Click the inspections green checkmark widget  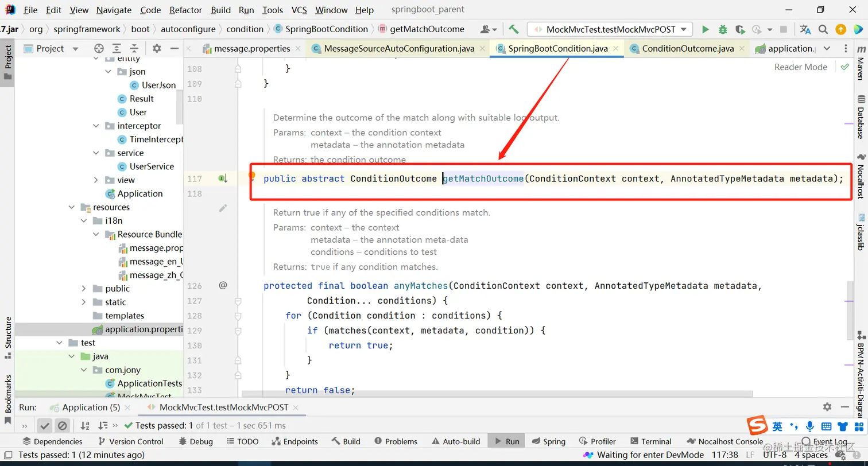[844, 67]
